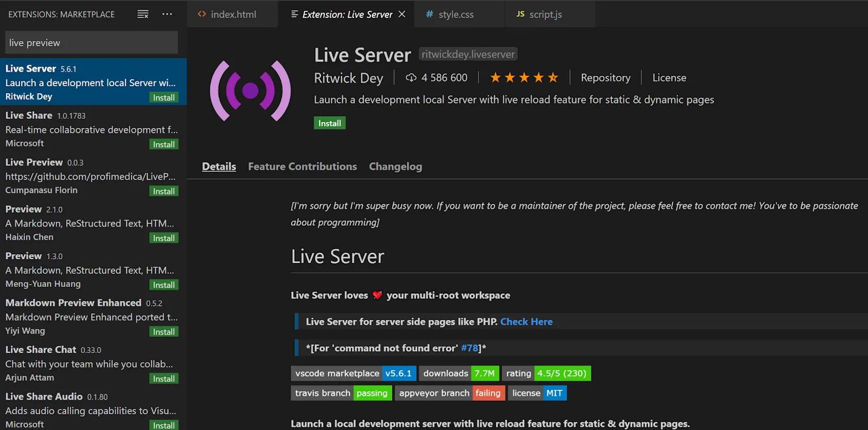Screen dimensions: 868x430
Task: Click the rating 4.5/5 badge
Action: 546,373
